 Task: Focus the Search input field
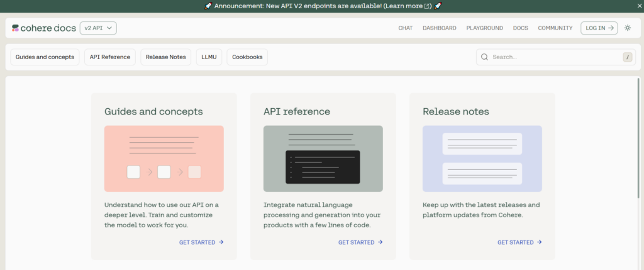(x=556, y=57)
